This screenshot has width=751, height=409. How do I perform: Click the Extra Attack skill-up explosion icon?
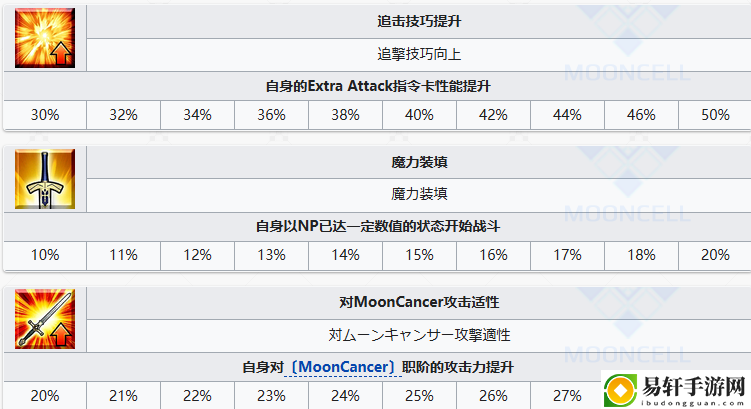click(45, 38)
